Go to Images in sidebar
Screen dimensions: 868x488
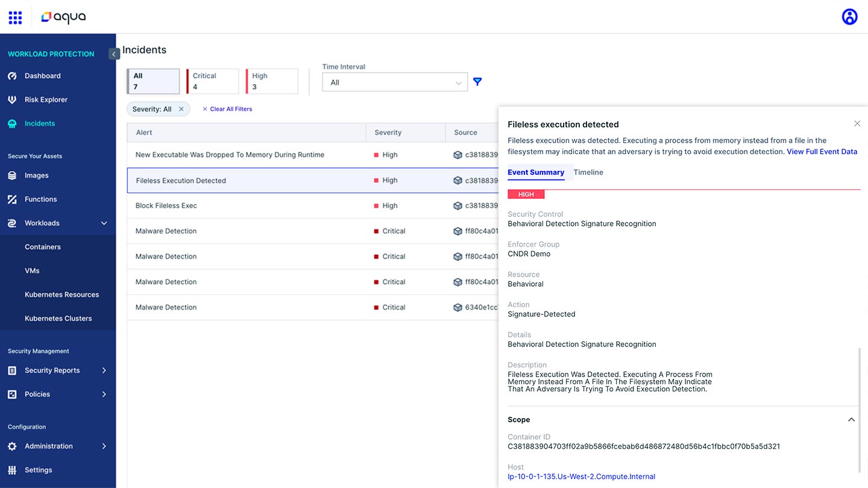[x=36, y=175]
